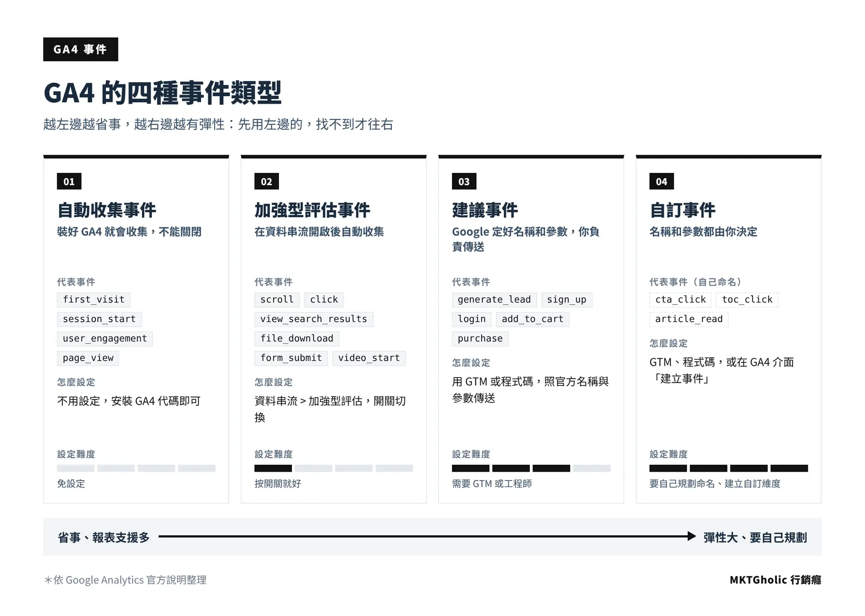Click the '需要 GTM 或工程師' difficulty caption

click(x=492, y=484)
